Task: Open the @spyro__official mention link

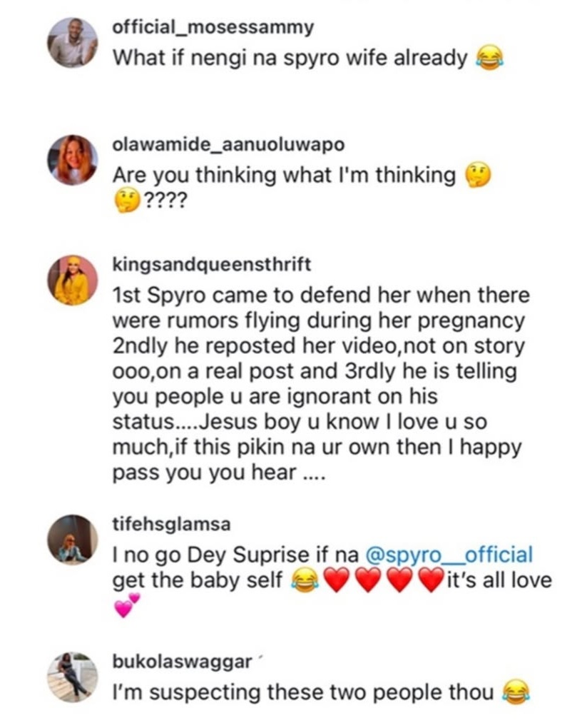Action: [x=449, y=555]
